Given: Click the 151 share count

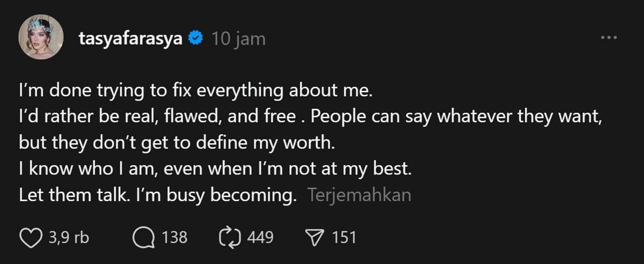Looking at the screenshot, I should pos(344,237).
